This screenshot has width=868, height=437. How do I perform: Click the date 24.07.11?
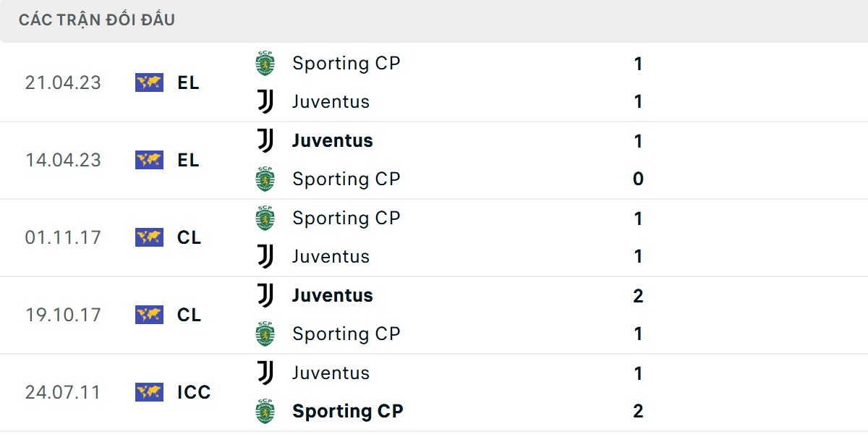point(64,392)
